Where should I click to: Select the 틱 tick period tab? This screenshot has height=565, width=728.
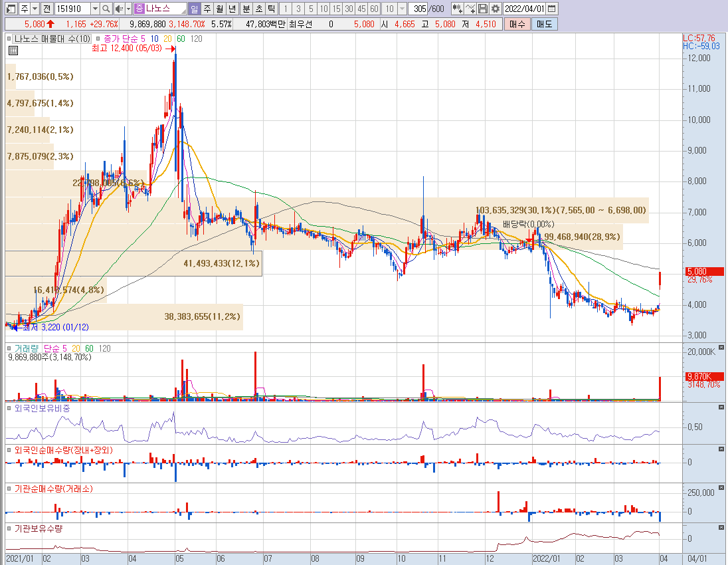click(x=272, y=9)
